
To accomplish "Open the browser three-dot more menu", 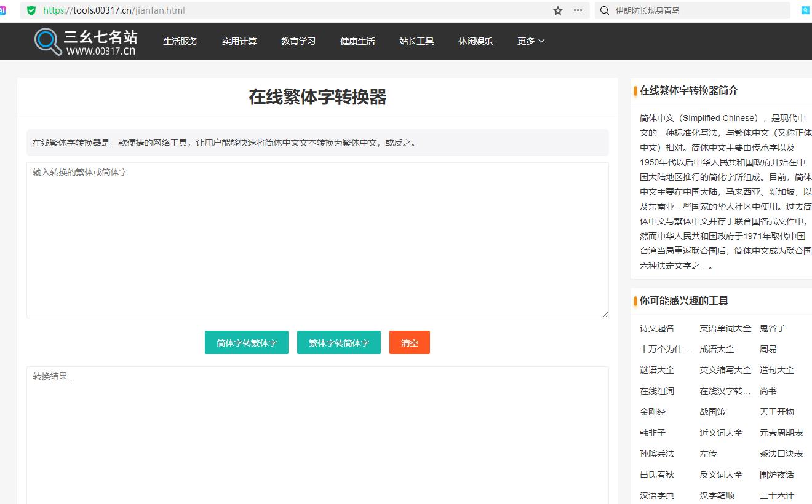I will coord(576,10).
